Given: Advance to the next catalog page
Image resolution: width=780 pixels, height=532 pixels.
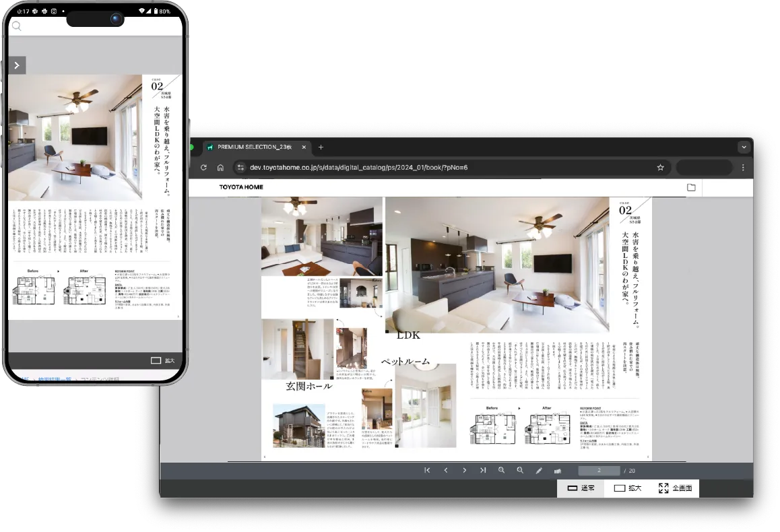Looking at the screenshot, I should [x=464, y=471].
